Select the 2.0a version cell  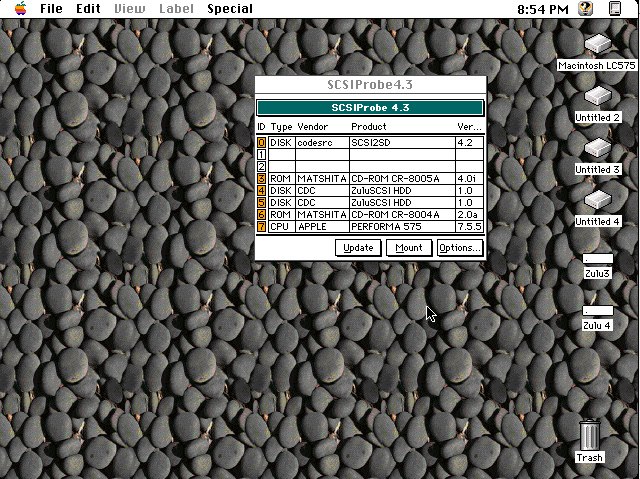pos(469,214)
